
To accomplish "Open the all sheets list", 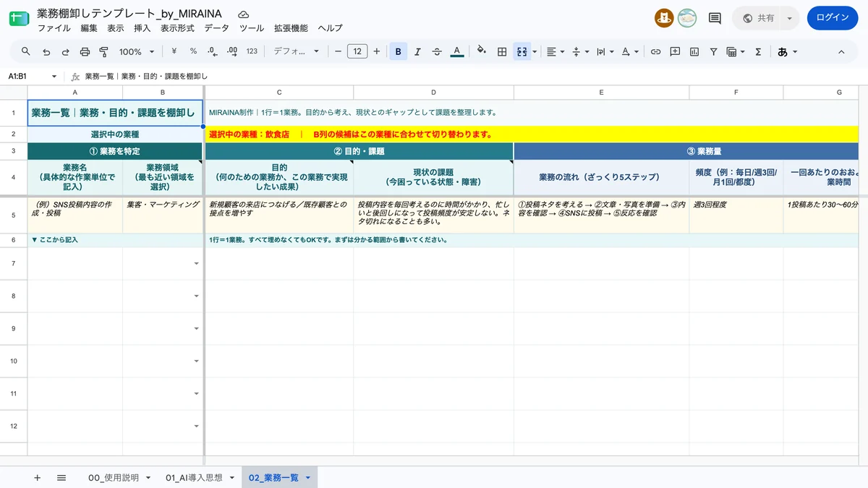I will (x=61, y=477).
